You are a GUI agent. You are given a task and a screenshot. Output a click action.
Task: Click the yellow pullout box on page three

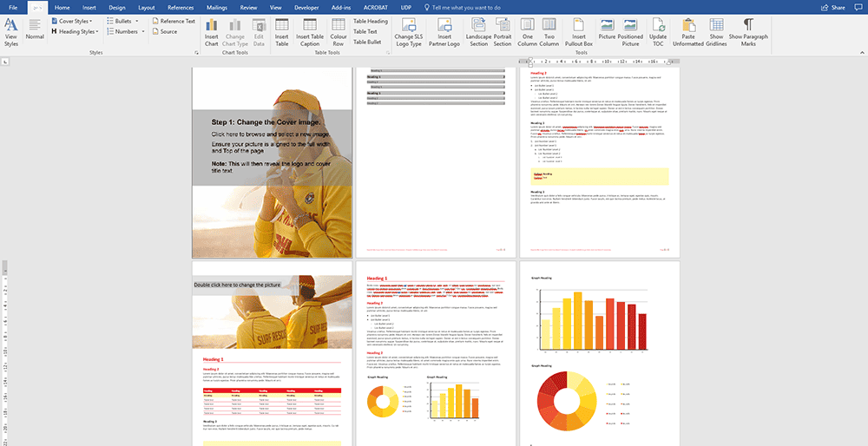[x=600, y=176]
